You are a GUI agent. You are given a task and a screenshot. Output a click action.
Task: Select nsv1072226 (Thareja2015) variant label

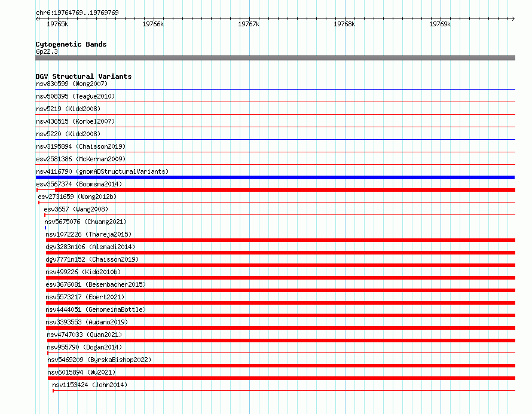88,234
